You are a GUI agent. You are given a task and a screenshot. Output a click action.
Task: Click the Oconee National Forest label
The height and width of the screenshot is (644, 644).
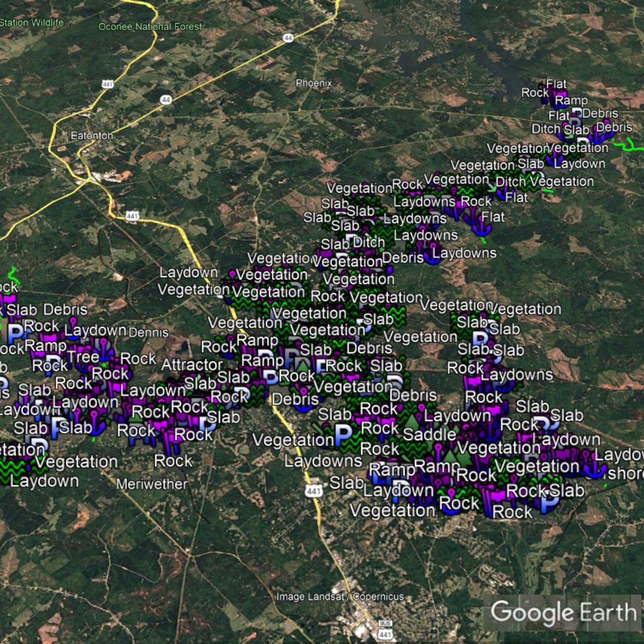[x=150, y=27]
